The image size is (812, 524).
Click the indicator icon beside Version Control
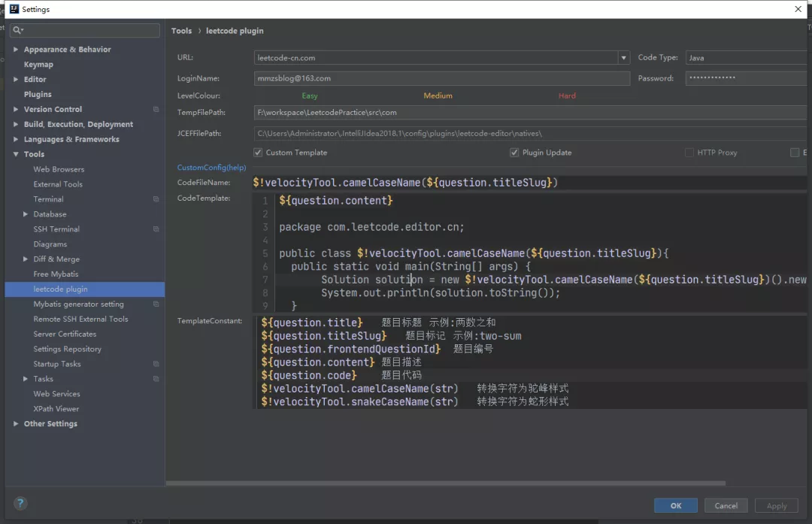point(156,109)
